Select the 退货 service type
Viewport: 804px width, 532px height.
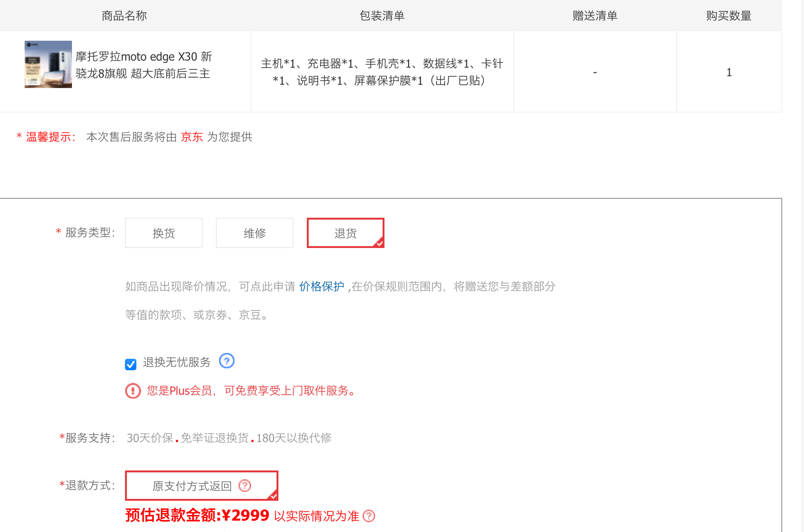(x=346, y=233)
